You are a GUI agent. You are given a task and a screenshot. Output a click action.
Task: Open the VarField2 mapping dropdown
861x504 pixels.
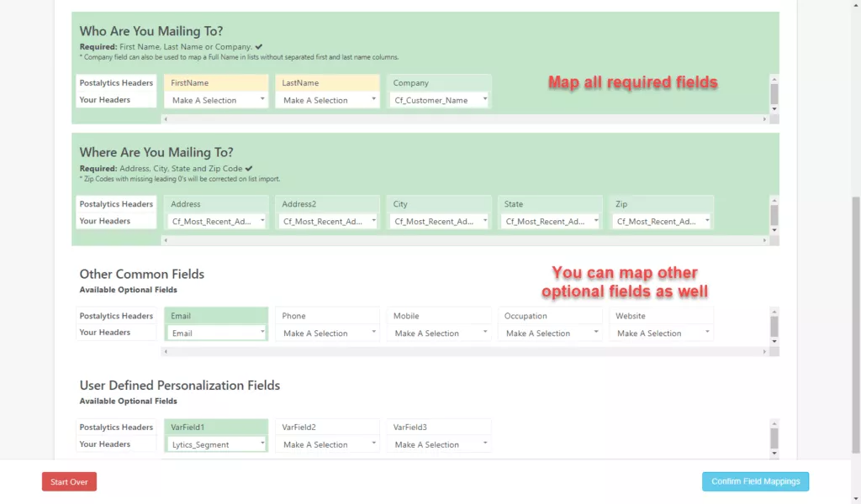pyautogui.click(x=327, y=444)
